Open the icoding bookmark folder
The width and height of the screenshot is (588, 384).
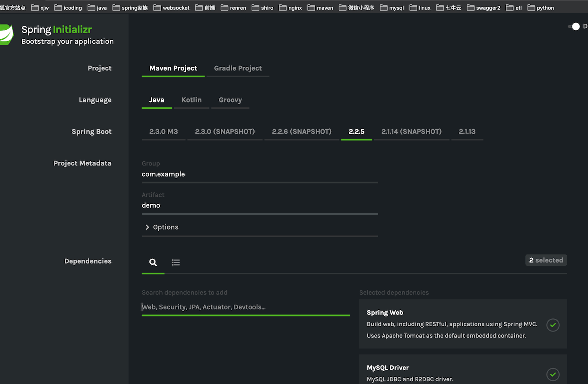[68, 8]
